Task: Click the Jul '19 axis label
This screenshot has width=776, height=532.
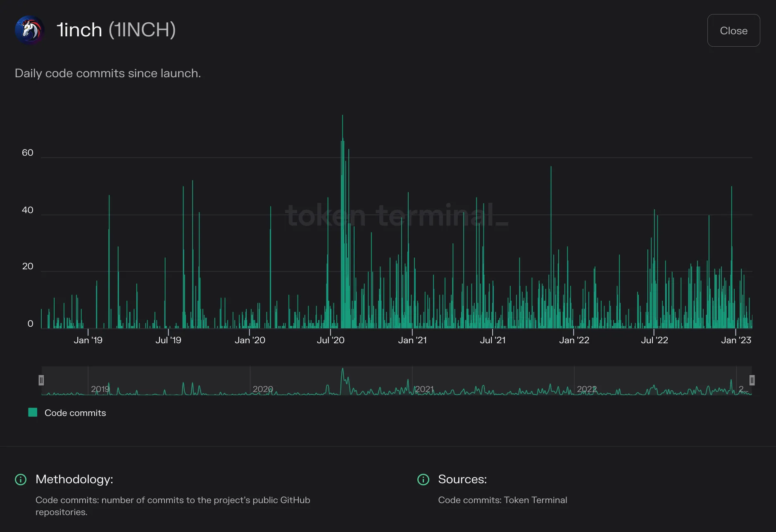Action: tap(168, 340)
